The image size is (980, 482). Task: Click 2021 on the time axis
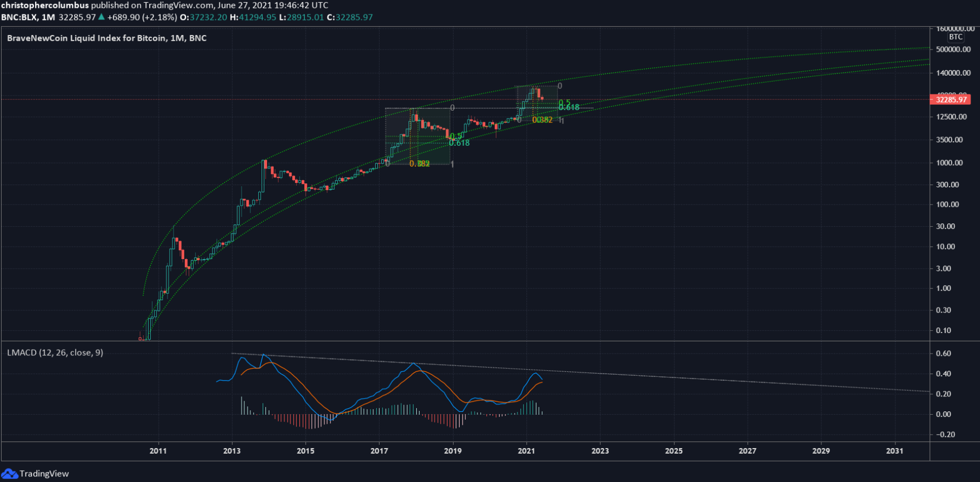pos(526,451)
